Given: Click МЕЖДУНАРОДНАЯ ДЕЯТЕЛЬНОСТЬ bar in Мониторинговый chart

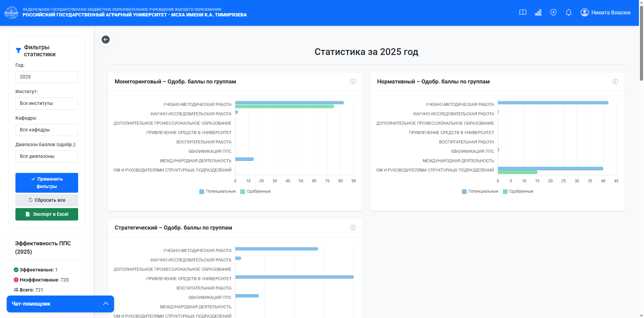Looking at the screenshot, I should (244, 159).
